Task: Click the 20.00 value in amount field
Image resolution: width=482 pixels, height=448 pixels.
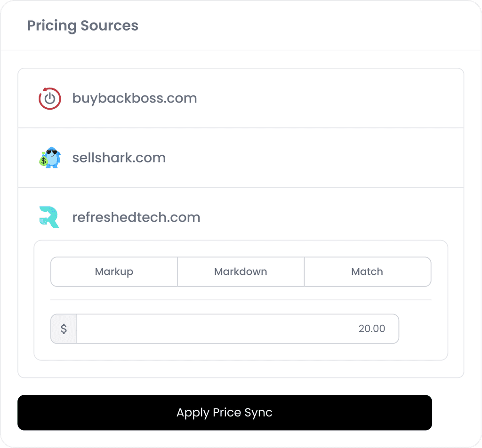Action: pos(372,329)
